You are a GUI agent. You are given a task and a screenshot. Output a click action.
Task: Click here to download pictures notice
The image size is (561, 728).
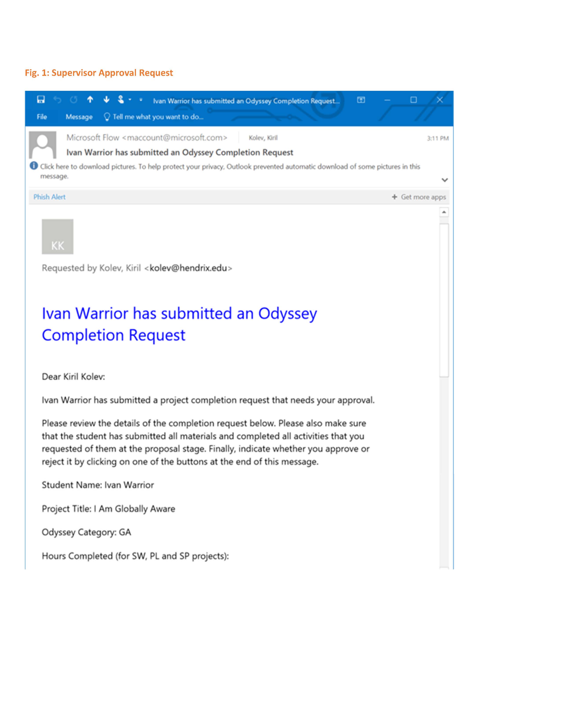tap(230, 171)
